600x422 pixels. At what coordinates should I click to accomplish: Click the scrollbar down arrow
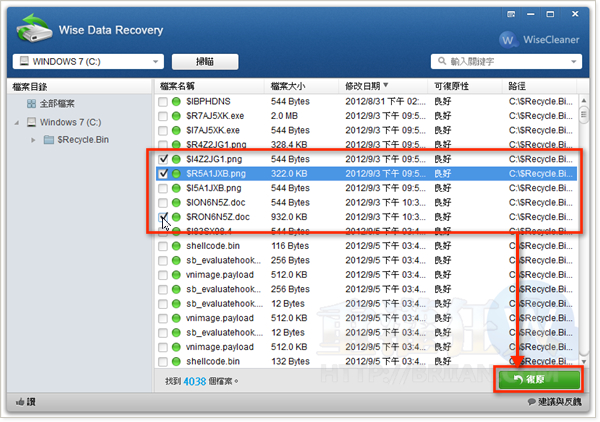[584, 362]
